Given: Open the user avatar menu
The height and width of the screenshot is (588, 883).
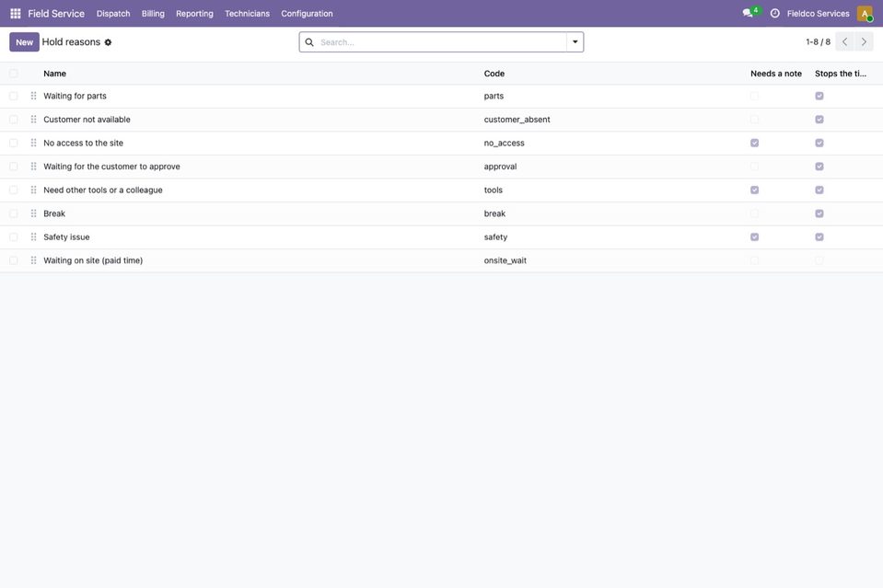Looking at the screenshot, I should tap(865, 14).
